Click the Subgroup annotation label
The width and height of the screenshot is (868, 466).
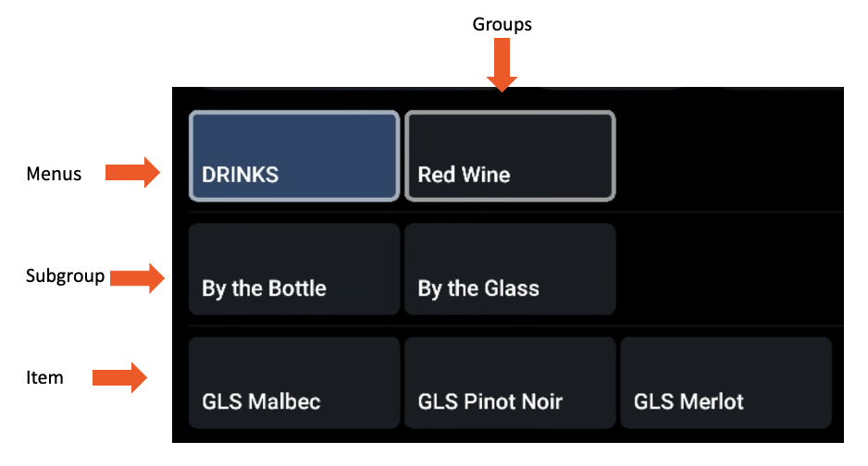(65, 276)
